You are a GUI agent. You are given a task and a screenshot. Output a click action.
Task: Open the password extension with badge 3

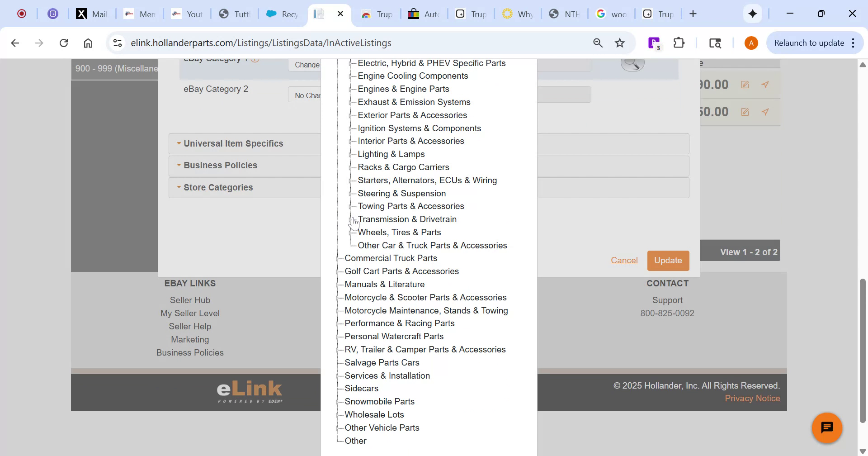pyautogui.click(x=654, y=43)
